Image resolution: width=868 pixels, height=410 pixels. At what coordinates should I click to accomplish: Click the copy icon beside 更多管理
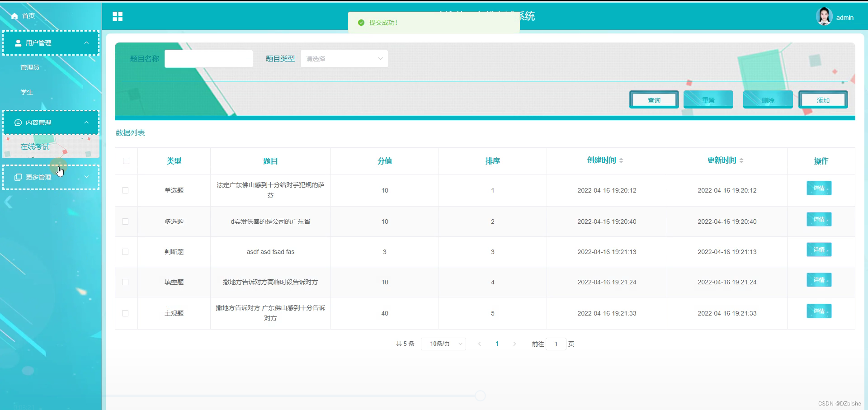[18, 177]
